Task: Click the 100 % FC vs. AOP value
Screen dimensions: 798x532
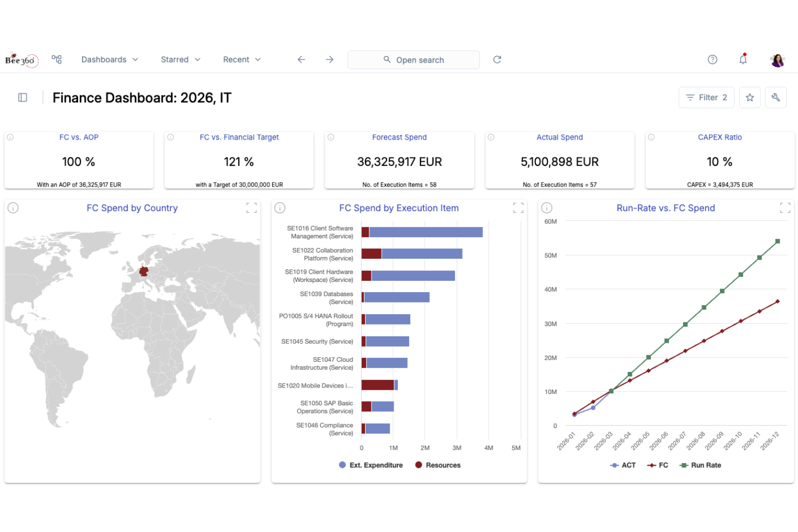Action: (79, 162)
